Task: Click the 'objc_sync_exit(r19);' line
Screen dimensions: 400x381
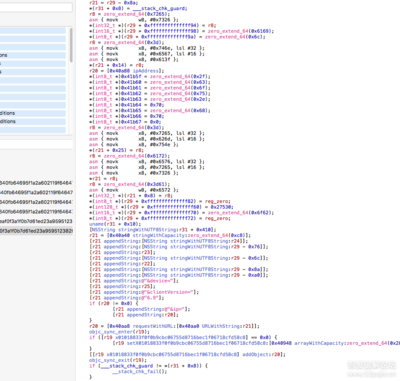Action: click(118, 360)
